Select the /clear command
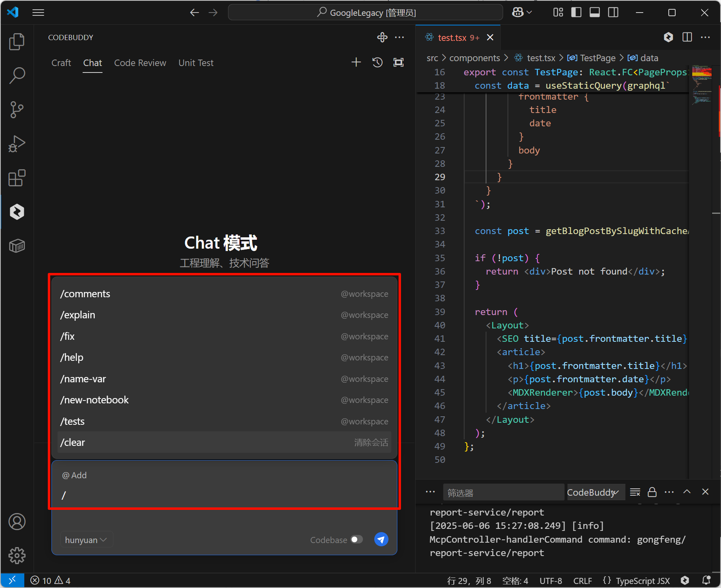The image size is (721, 588). pos(224,442)
